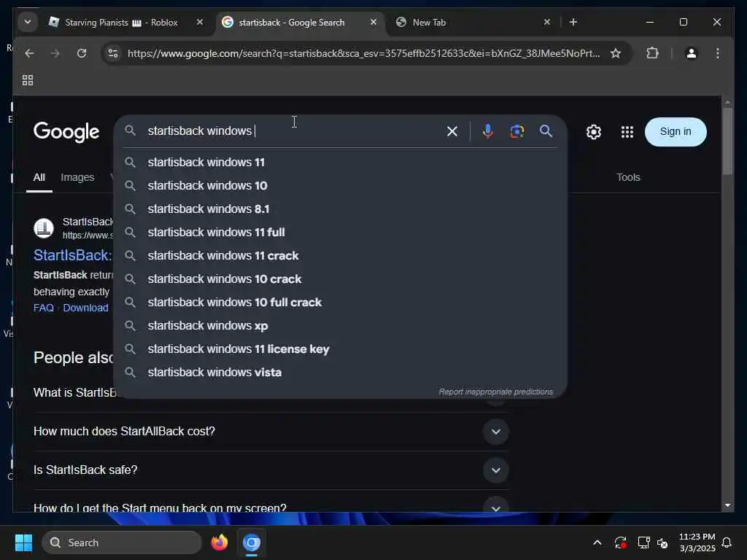Image resolution: width=747 pixels, height=560 pixels.
Task: Click the volume muted tray icon
Action: point(662,542)
